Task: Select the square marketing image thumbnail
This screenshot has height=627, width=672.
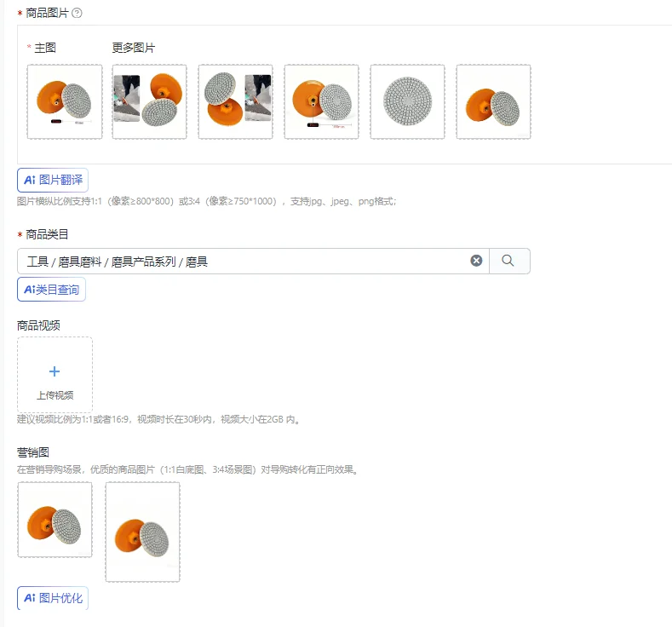Action: pos(55,520)
